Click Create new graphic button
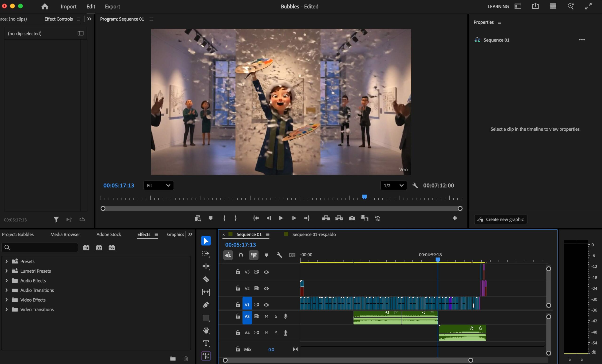Screen dimensions: 602x364 (x=501, y=219)
